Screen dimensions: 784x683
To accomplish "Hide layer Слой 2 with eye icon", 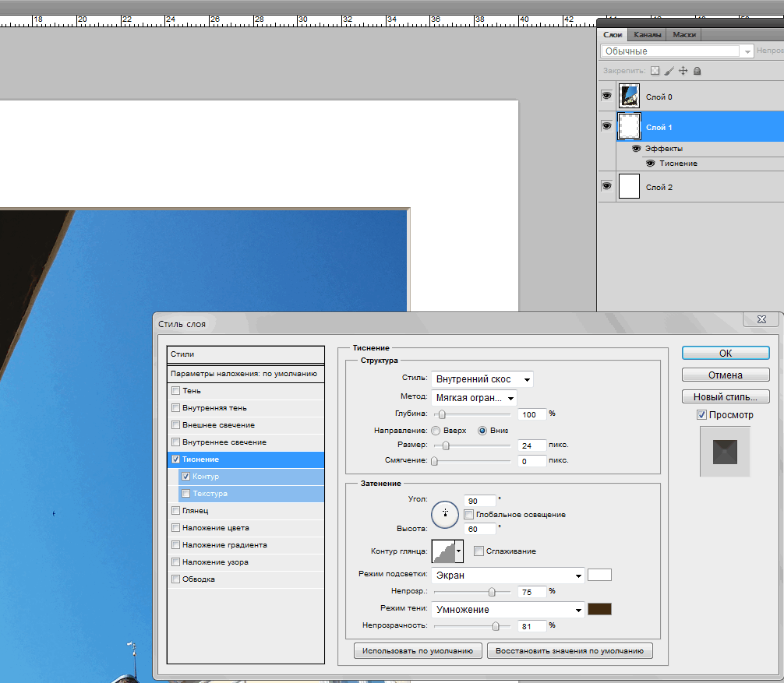I will coord(606,186).
